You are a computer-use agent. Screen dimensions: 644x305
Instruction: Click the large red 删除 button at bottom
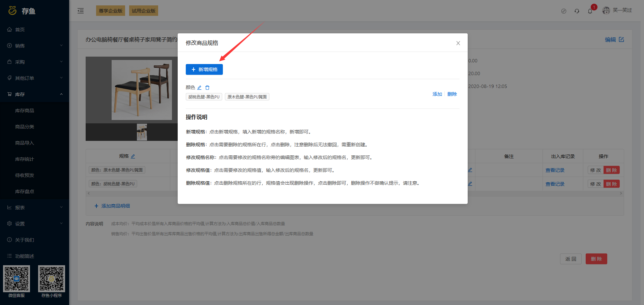pos(596,259)
